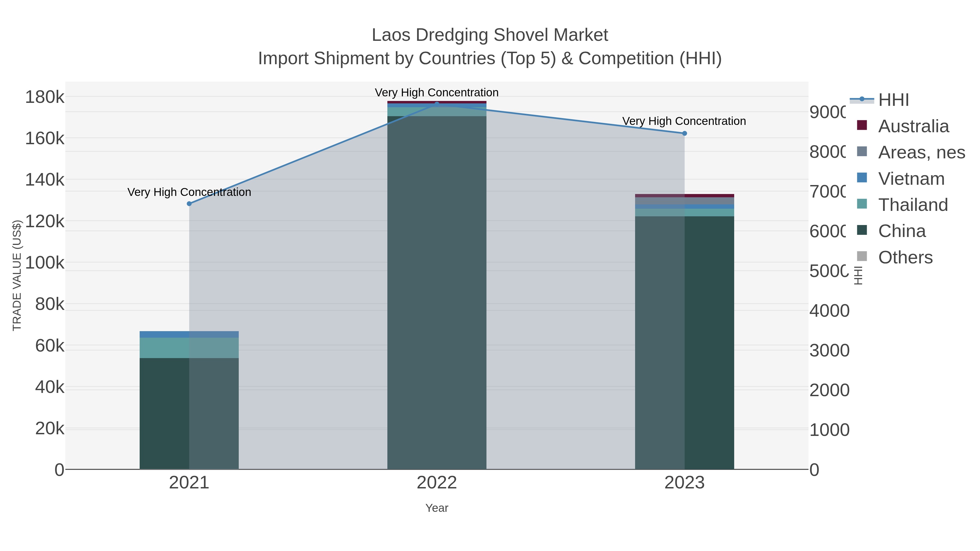980x551 pixels.
Task: Click the 2022 Thailand bar segment
Action: pyautogui.click(x=437, y=112)
